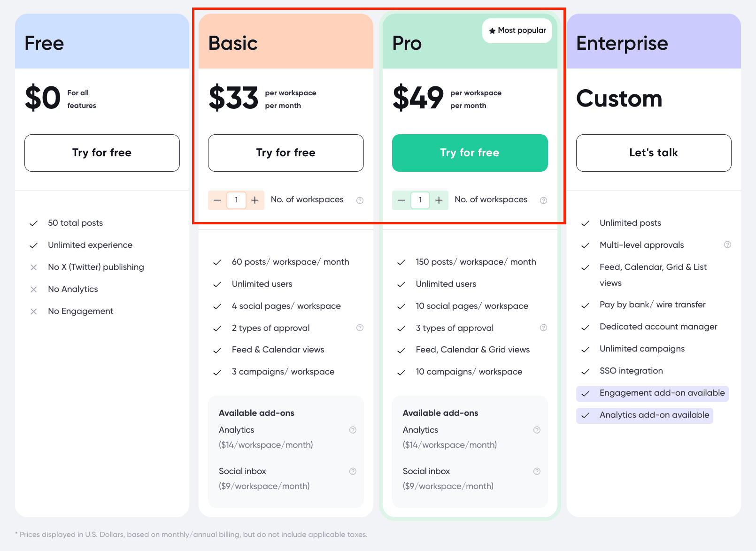Viewport: 756px width, 551px height.
Task: Click help icon beside Pro workspaces count
Action: [x=543, y=200]
